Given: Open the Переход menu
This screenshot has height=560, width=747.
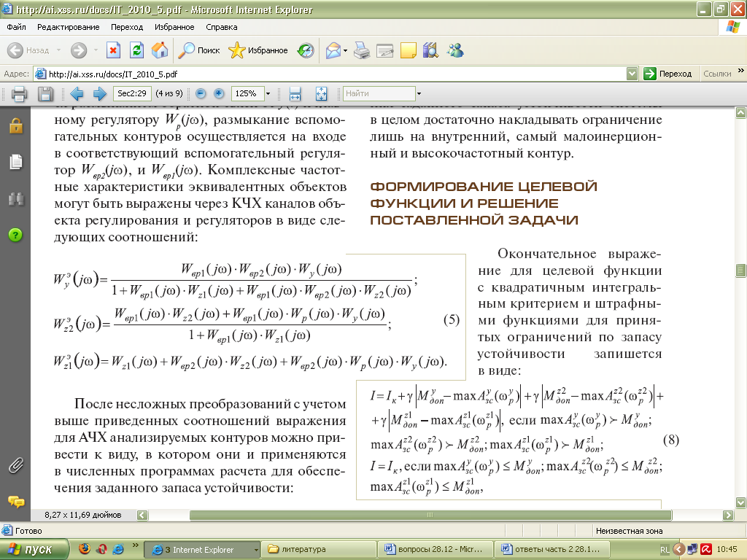Looking at the screenshot, I should click(x=127, y=27).
